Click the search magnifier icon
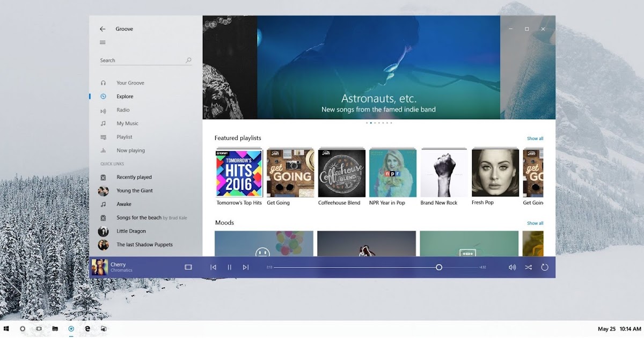Image resolution: width=644 pixels, height=338 pixels. point(188,60)
